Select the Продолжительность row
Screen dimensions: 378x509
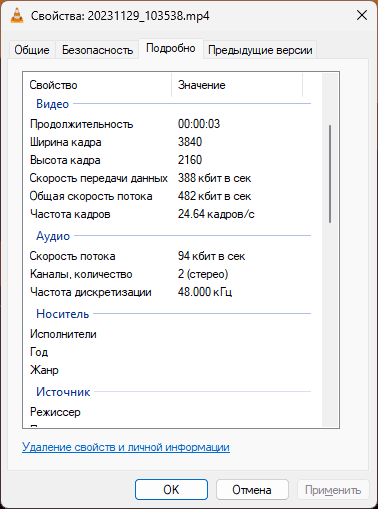click(x=170, y=124)
